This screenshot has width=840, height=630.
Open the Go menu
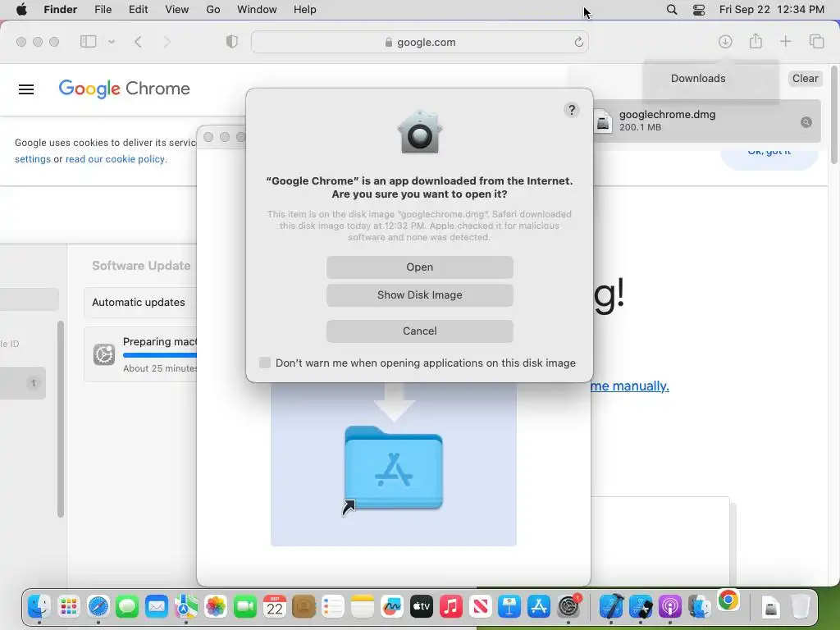tap(213, 10)
